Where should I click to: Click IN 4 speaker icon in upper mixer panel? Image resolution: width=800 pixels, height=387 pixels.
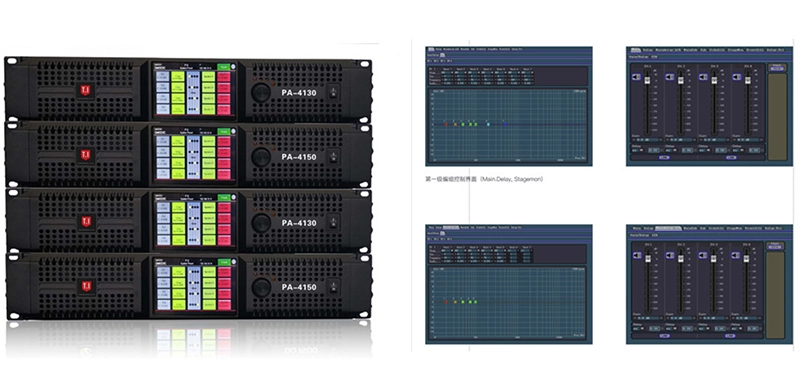coord(737,77)
